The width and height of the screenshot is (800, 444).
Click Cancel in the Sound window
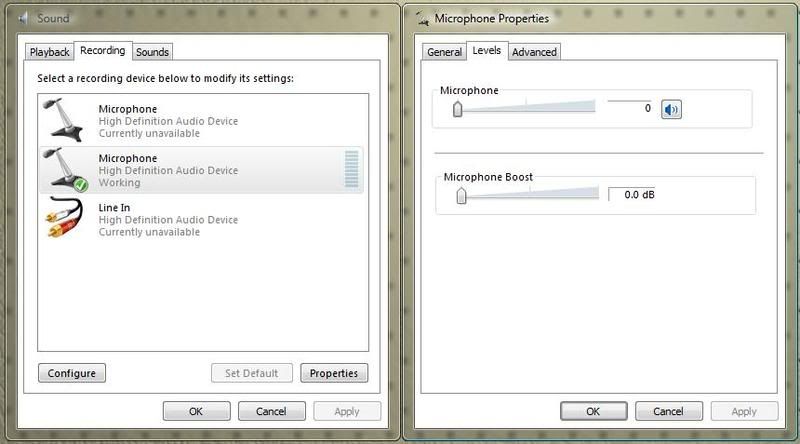click(x=271, y=411)
